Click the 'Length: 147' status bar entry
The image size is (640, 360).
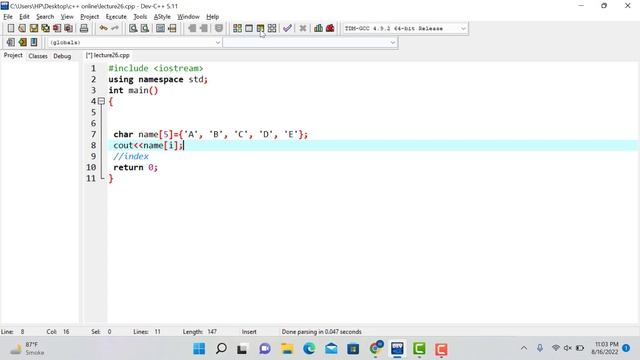coord(200,332)
